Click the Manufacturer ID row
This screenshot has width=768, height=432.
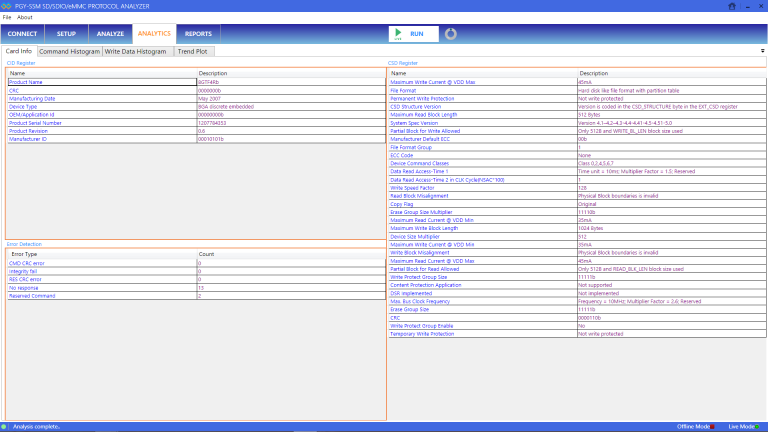tap(196, 139)
